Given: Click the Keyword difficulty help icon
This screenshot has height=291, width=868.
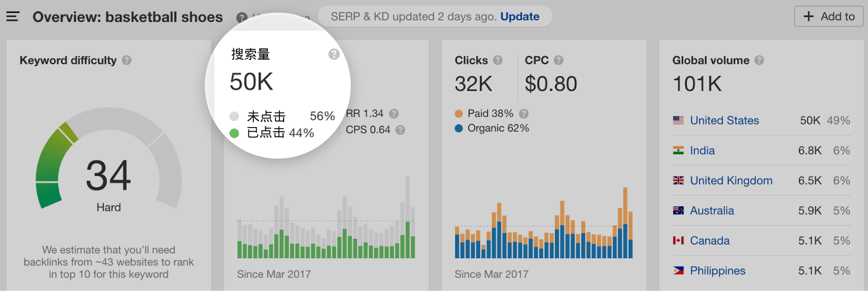Looking at the screenshot, I should pos(127,60).
